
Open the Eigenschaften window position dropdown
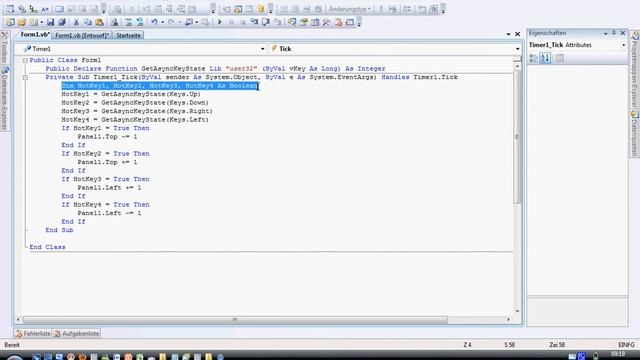click(605, 33)
